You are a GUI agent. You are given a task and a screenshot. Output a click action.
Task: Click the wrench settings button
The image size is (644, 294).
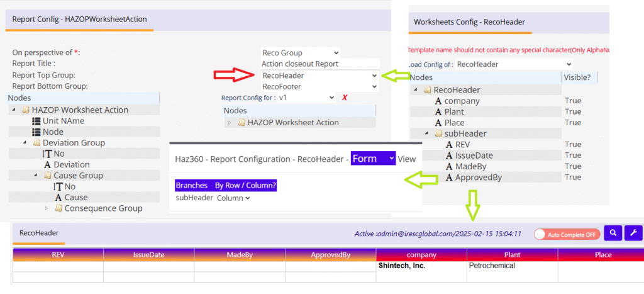pyautogui.click(x=632, y=234)
